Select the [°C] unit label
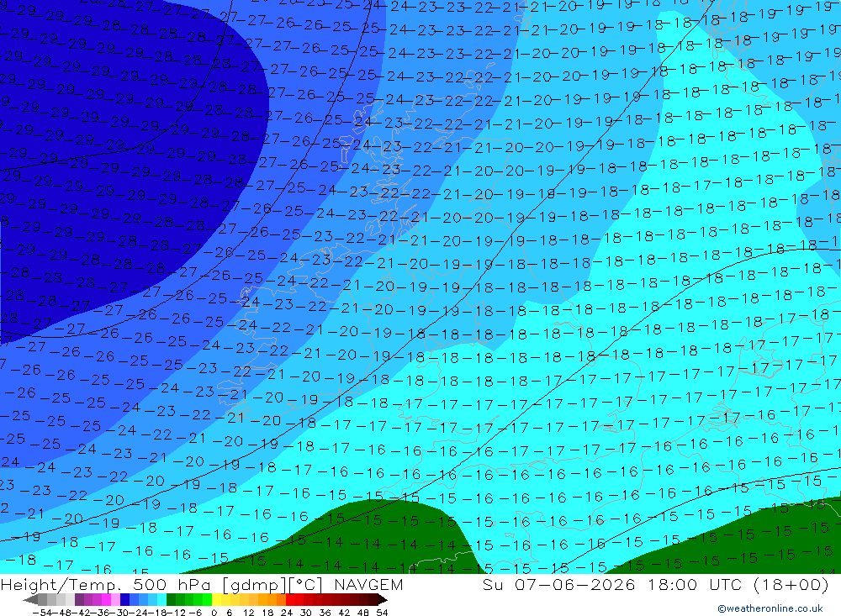841x616 pixels. 306,585
